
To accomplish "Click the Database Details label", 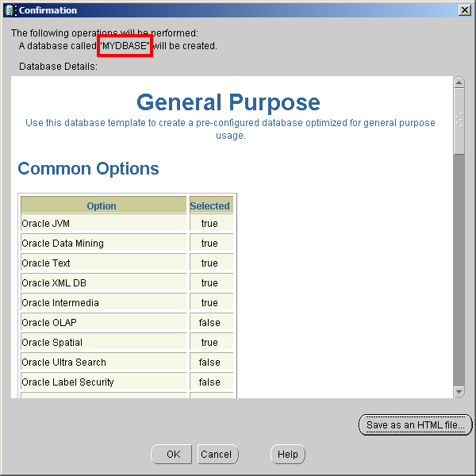I will coord(58,66).
